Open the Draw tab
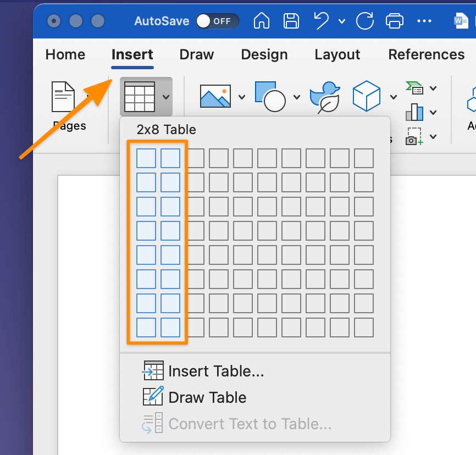 coord(197,54)
